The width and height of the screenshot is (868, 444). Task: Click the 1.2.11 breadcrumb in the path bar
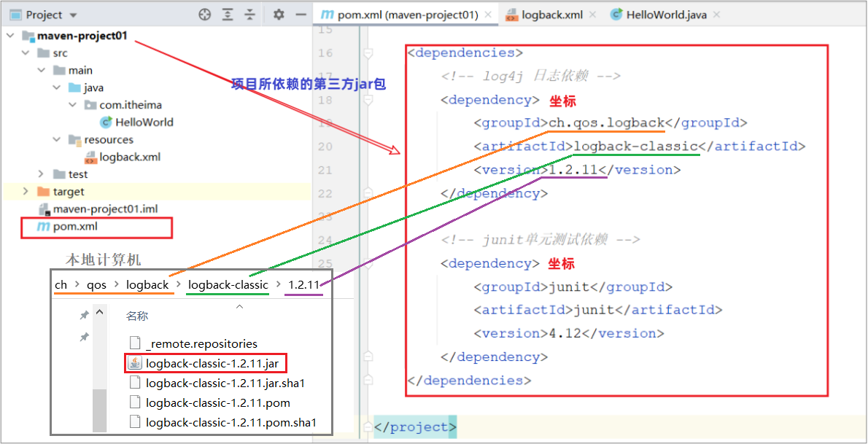[303, 284]
